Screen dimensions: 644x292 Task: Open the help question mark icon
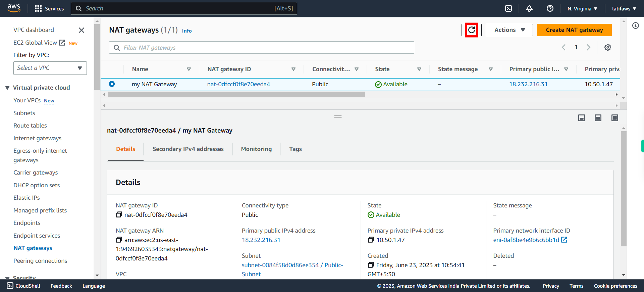coord(550,8)
